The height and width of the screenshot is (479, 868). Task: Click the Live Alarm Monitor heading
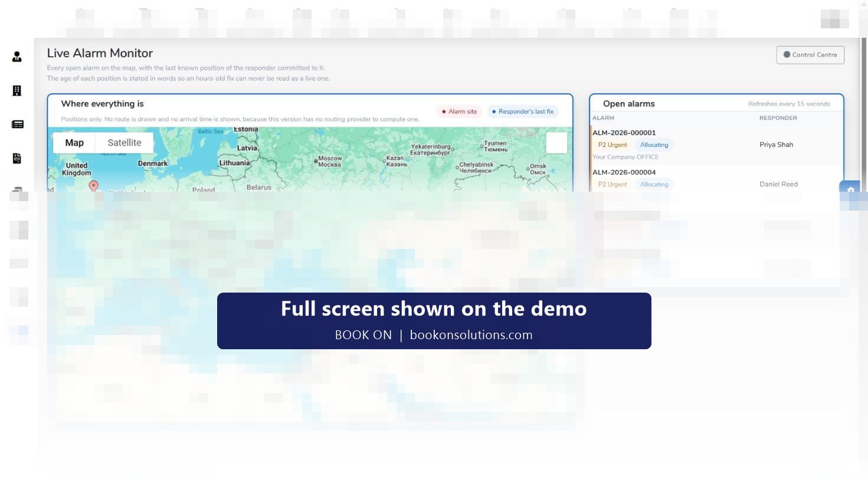pyautogui.click(x=100, y=53)
